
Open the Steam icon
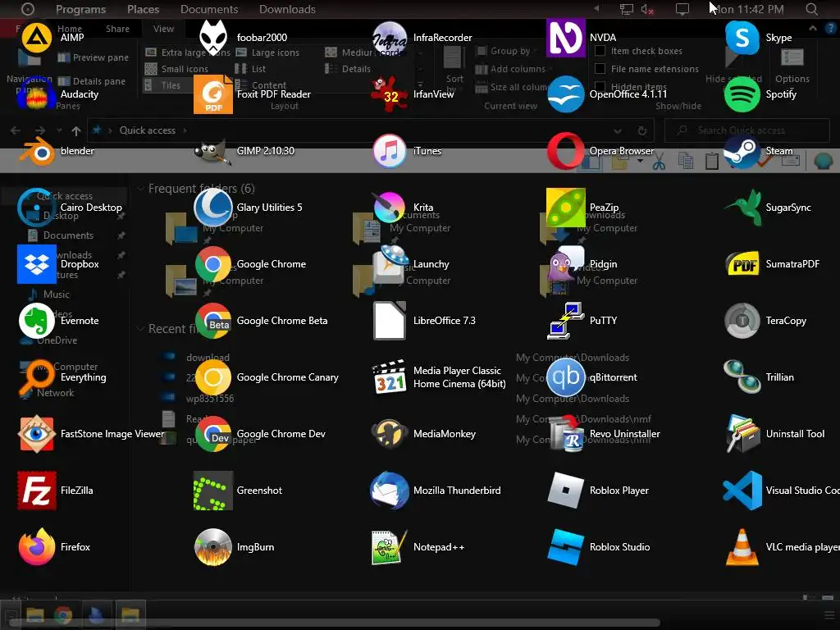pyautogui.click(x=742, y=151)
